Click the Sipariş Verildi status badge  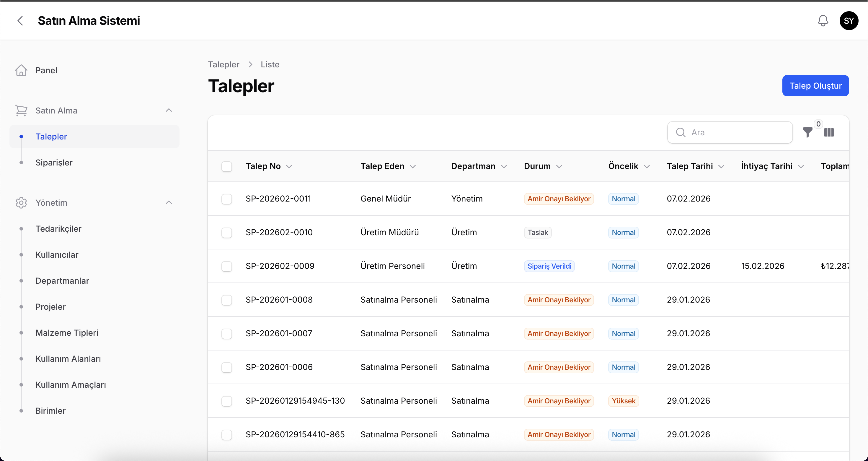[549, 266]
